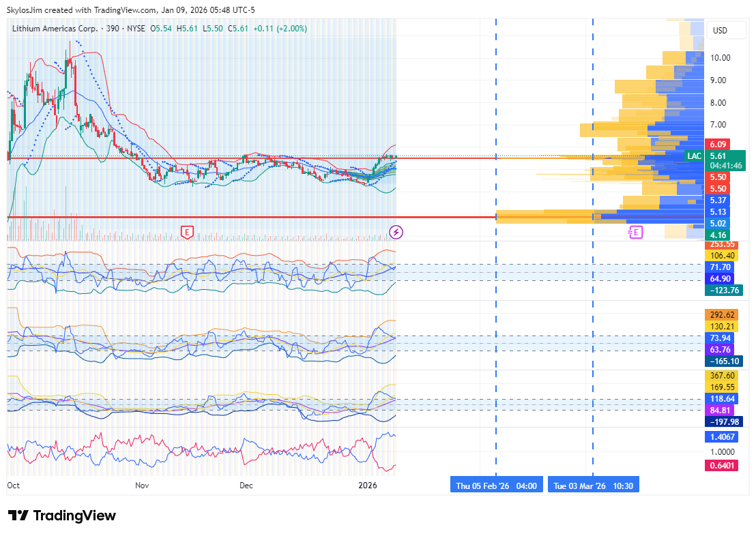Screen dimensions: 756x536
Task: Click the dark blue -197.98 value label
Action: (x=725, y=421)
